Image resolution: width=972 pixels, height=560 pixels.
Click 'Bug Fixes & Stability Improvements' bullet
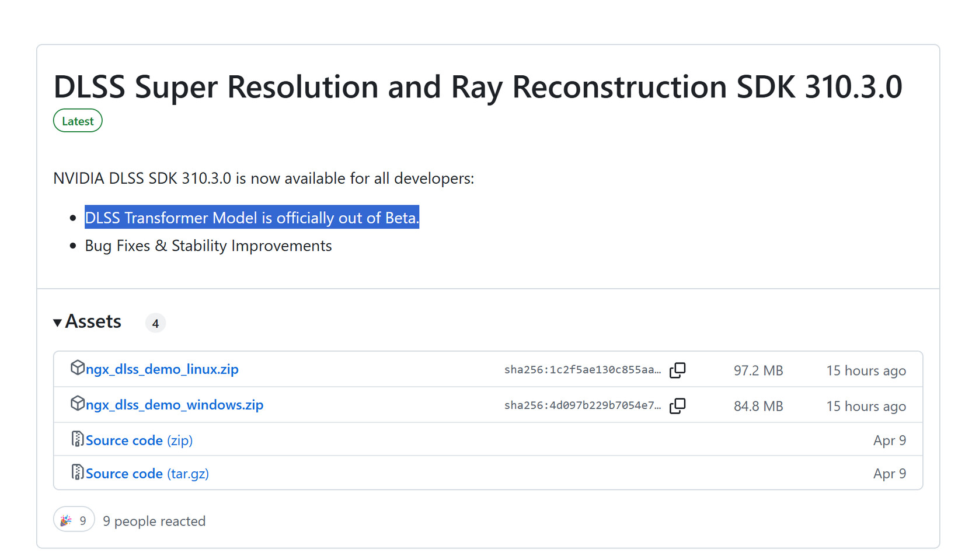coord(208,246)
